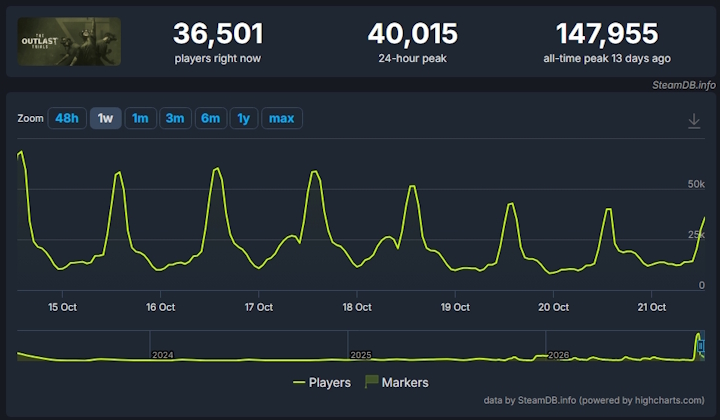This screenshot has height=420, width=720.
Task: Click the 16 Oct axis label
Action: point(161,307)
